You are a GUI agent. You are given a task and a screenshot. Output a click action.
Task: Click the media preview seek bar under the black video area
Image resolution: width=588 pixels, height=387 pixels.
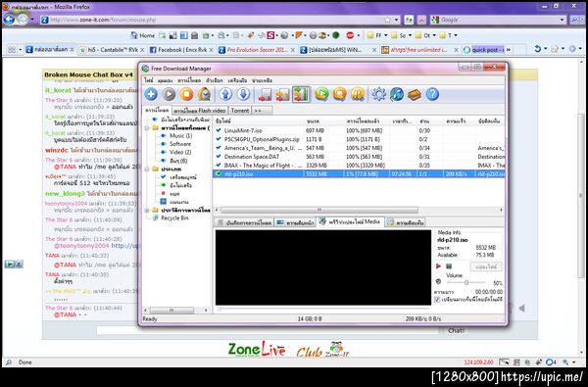coord(323,309)
